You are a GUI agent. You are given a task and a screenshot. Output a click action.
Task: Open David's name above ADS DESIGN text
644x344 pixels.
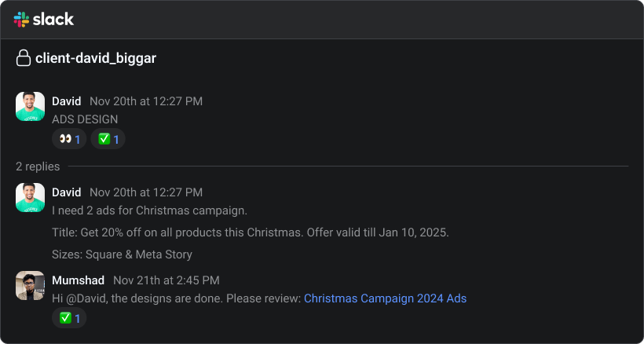click(x=67, y=101)
